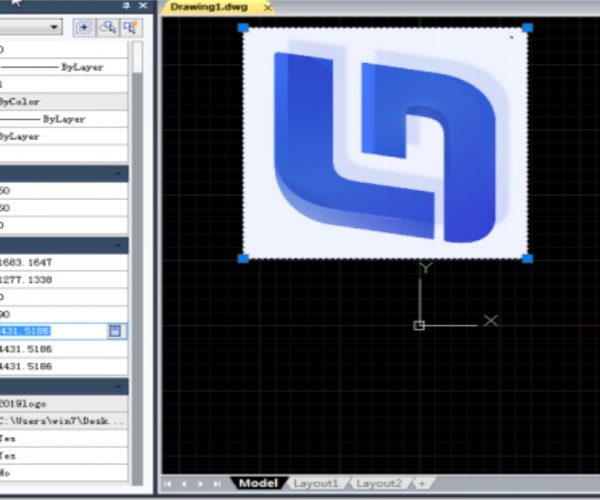Switch to the Model tab
The image size is (600, 500).
(258, 483)
